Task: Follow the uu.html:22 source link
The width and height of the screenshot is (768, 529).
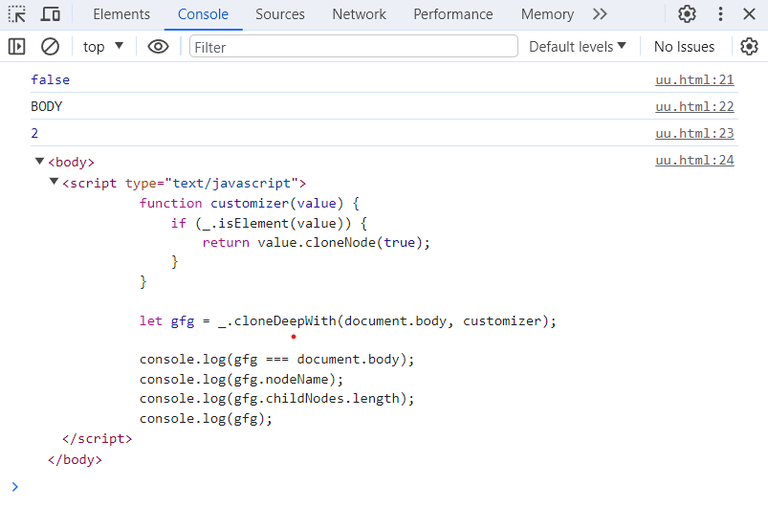Action: point(695,106)
